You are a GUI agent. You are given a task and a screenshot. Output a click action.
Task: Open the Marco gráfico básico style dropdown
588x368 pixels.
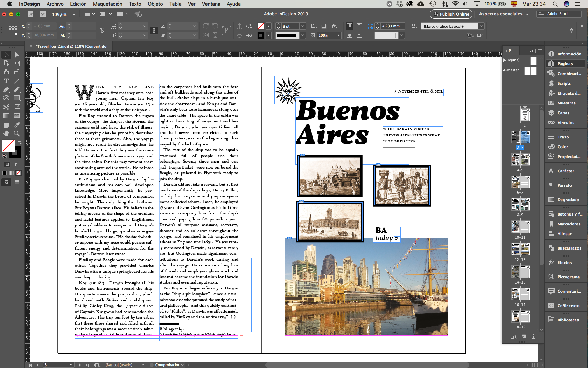(x=481, y=26)
